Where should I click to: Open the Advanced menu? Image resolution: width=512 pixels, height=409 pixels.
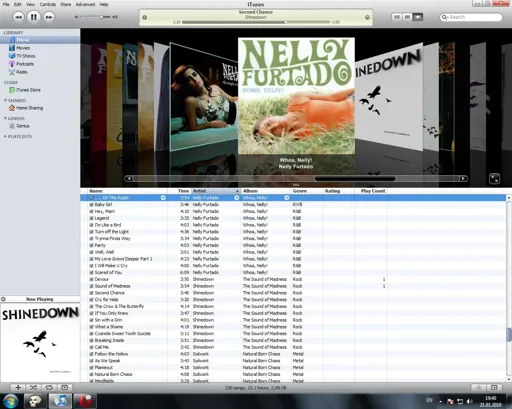85,4
